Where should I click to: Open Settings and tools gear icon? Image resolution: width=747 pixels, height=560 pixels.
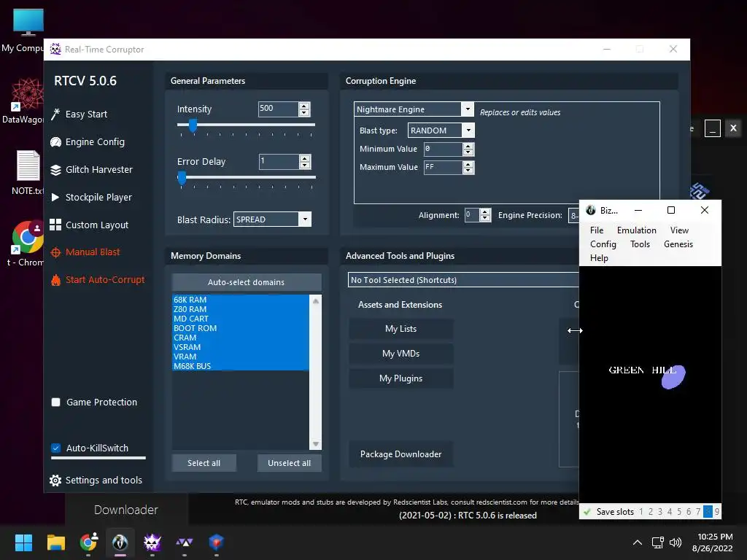55,481
